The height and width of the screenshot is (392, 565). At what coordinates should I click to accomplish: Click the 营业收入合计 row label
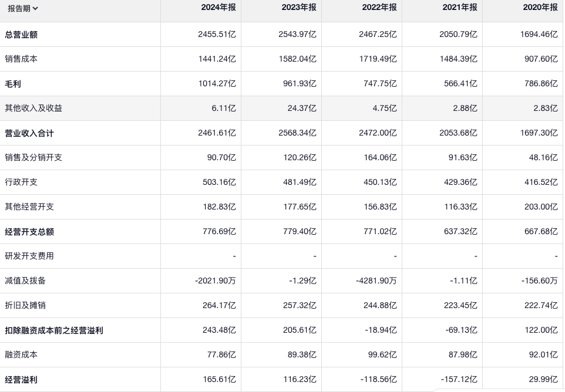pos(29,133)
